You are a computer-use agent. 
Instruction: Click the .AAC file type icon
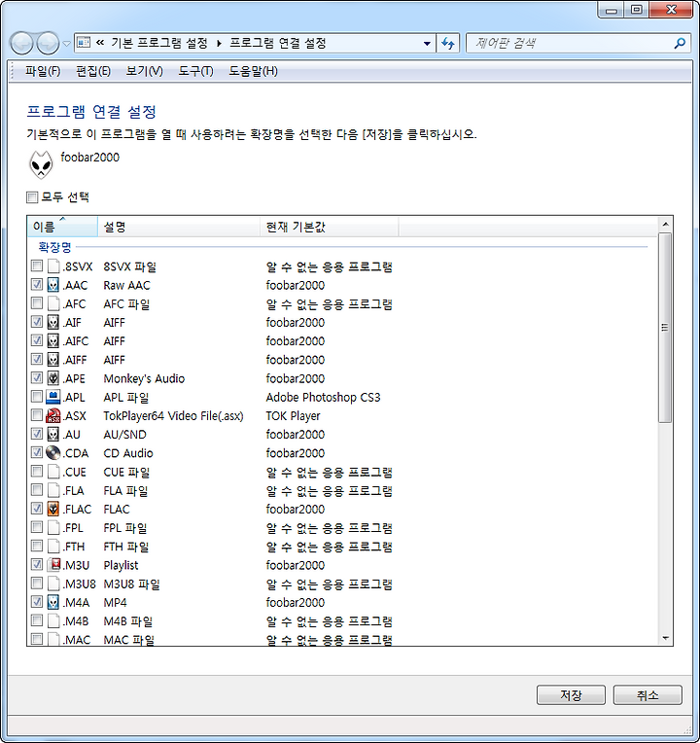tap(53, 285)
